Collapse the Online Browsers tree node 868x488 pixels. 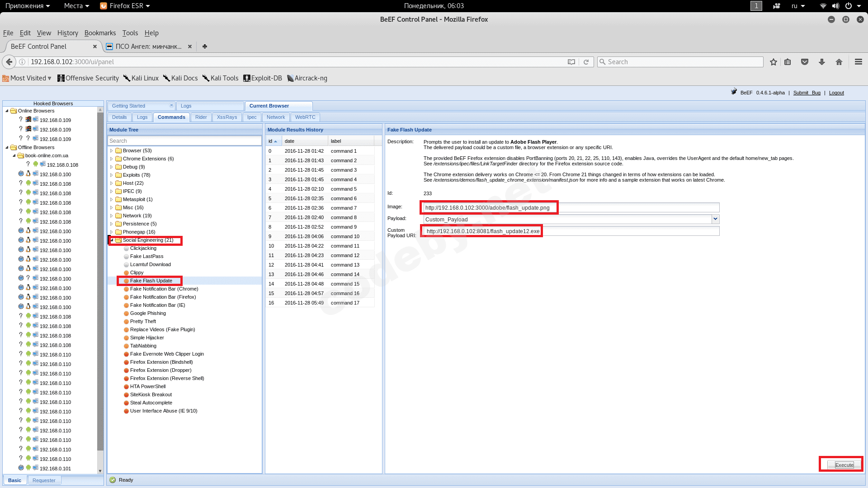point(7,111)
